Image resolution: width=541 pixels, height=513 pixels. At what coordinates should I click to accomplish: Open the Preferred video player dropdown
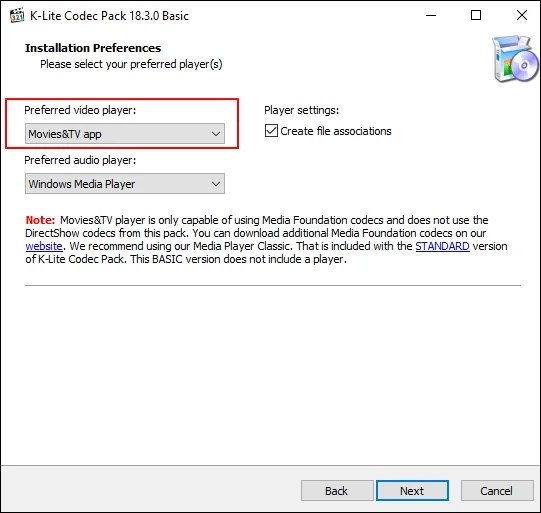(x=125, y=134)
